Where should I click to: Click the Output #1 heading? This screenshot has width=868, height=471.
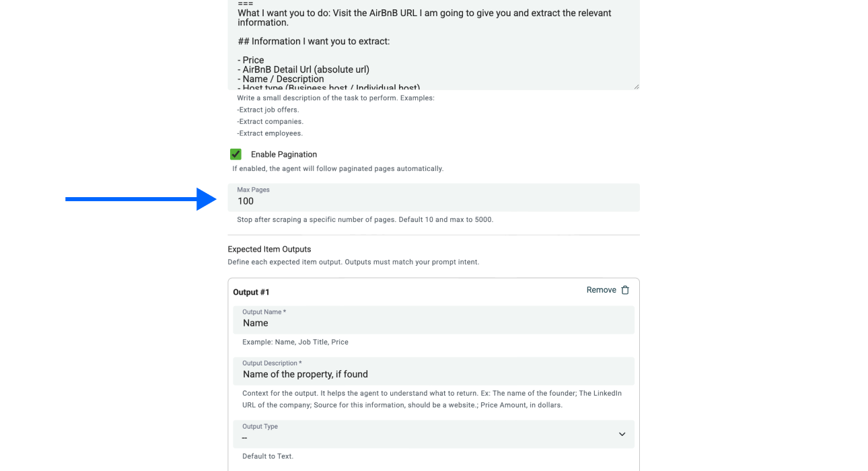coord(251,292)
